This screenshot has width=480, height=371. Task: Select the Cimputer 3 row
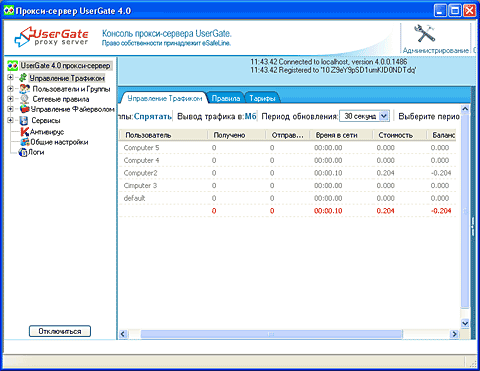pos(288,186)
